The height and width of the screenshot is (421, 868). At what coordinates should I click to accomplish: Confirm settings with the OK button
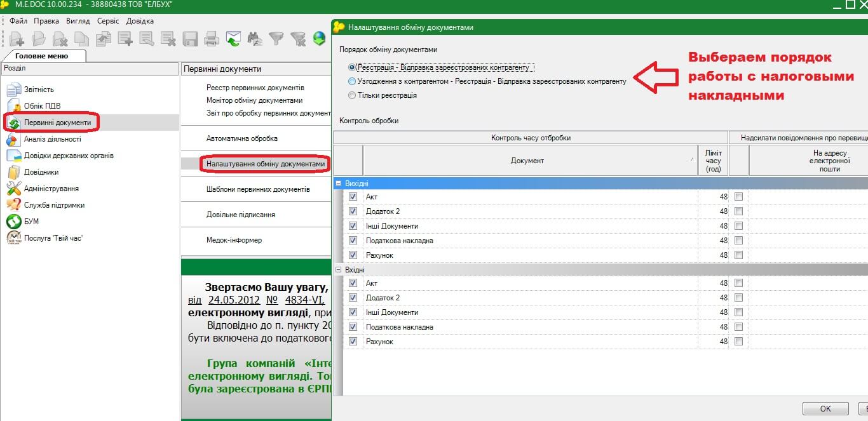(825, 408)
